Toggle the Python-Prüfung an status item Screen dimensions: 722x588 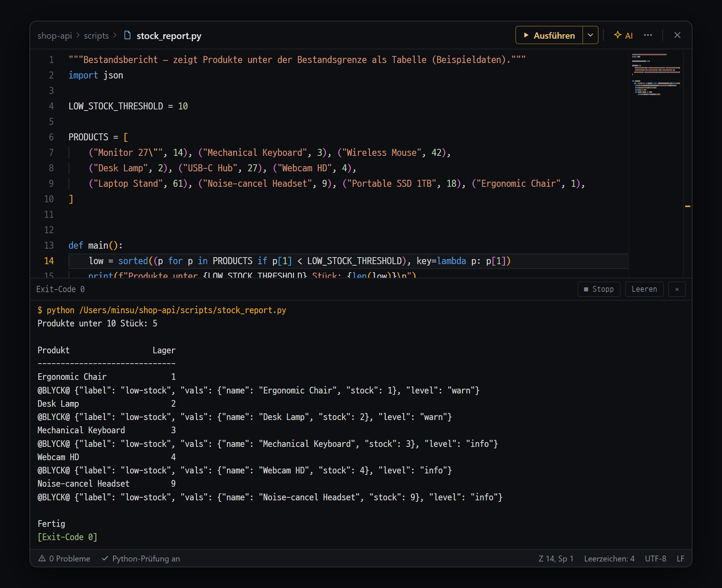coord(141,559)
